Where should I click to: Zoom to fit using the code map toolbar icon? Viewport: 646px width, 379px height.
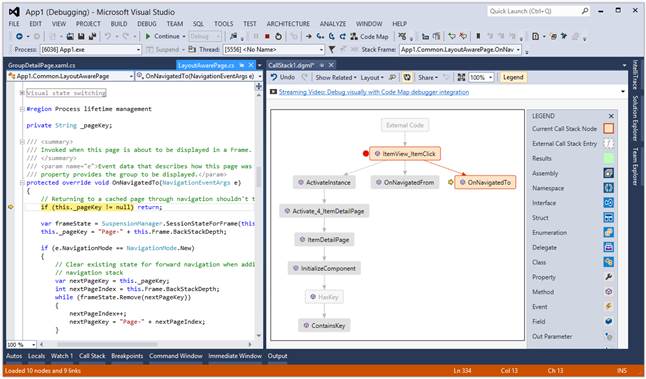[x=461, y=77]
